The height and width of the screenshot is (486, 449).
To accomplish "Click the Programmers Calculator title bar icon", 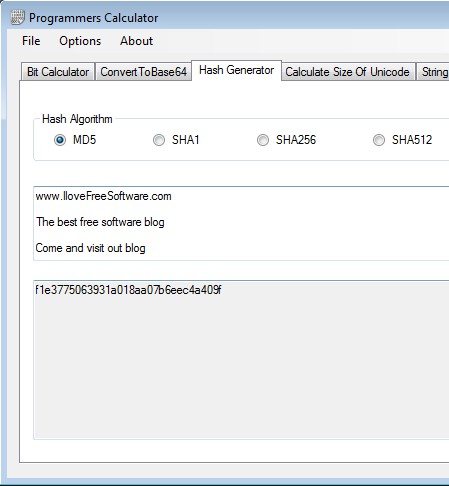I will tap(17, 17).
